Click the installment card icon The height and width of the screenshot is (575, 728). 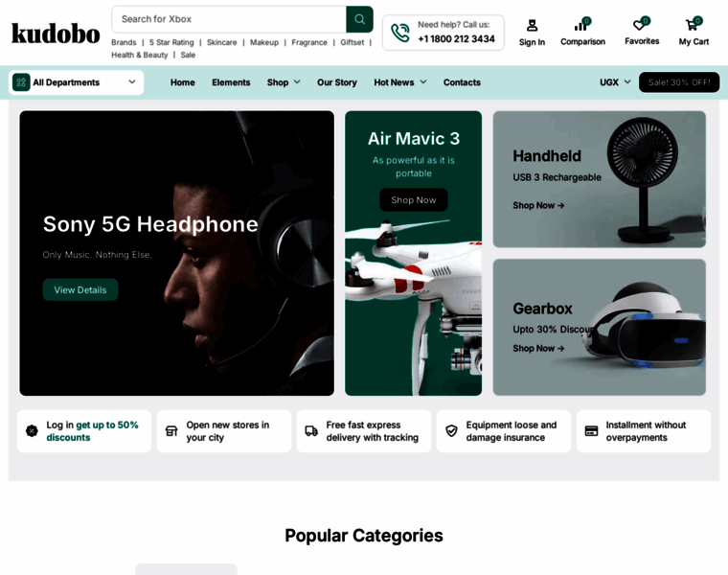(x=591, y=431)
